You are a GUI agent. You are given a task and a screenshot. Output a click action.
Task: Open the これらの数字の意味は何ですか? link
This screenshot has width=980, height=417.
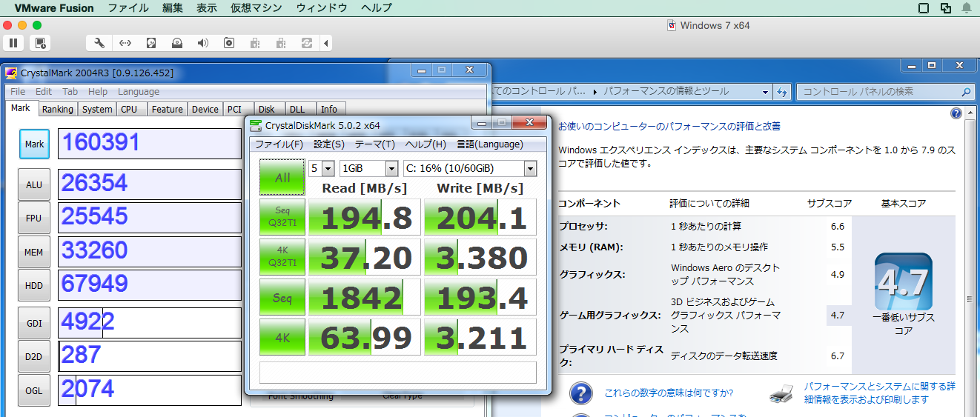tap(669, 393)
